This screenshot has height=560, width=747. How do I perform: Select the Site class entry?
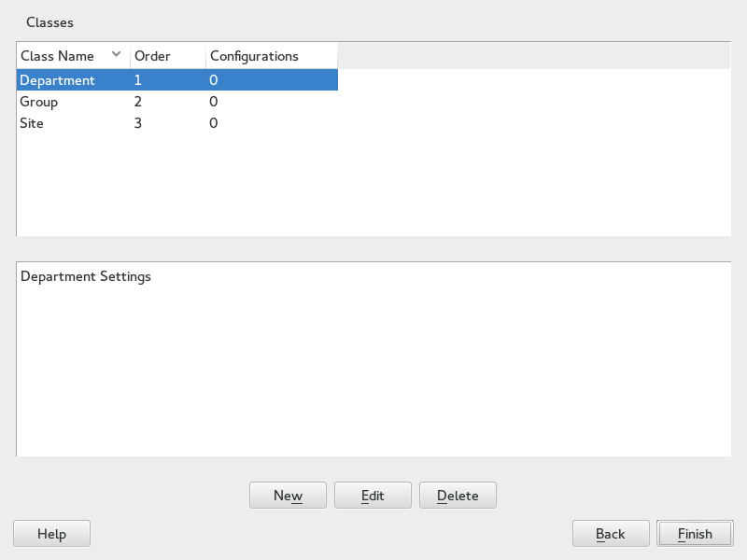tap(32, 123)
